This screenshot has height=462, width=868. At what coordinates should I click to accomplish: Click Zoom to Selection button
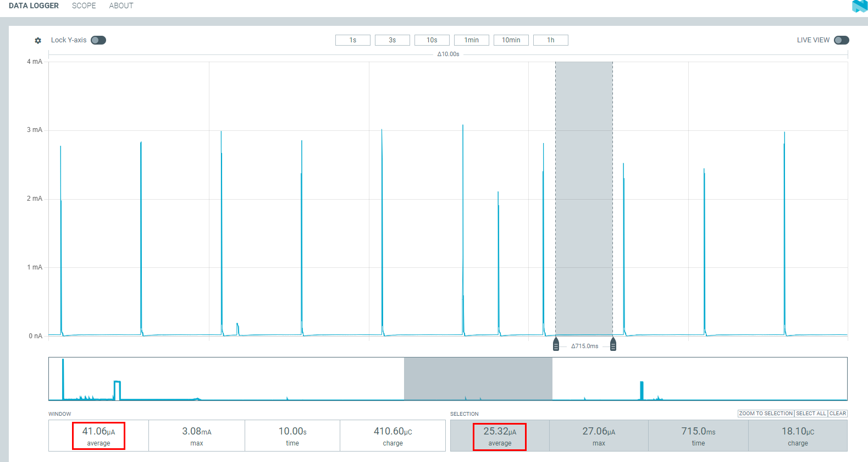point(766,414)
